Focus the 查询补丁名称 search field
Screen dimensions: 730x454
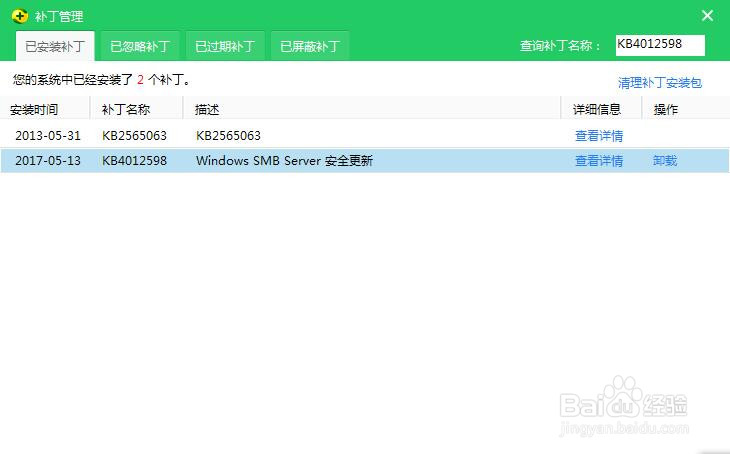660,45
